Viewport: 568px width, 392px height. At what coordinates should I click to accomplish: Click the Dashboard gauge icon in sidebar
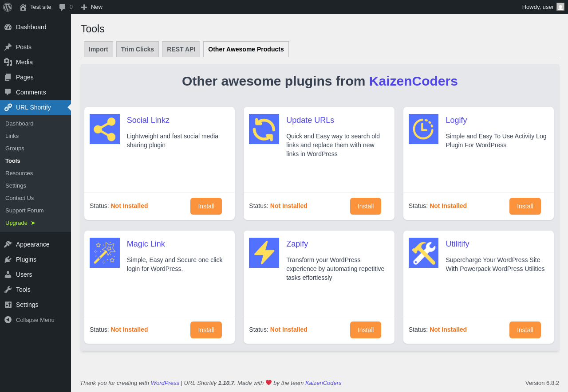point(8,27)
